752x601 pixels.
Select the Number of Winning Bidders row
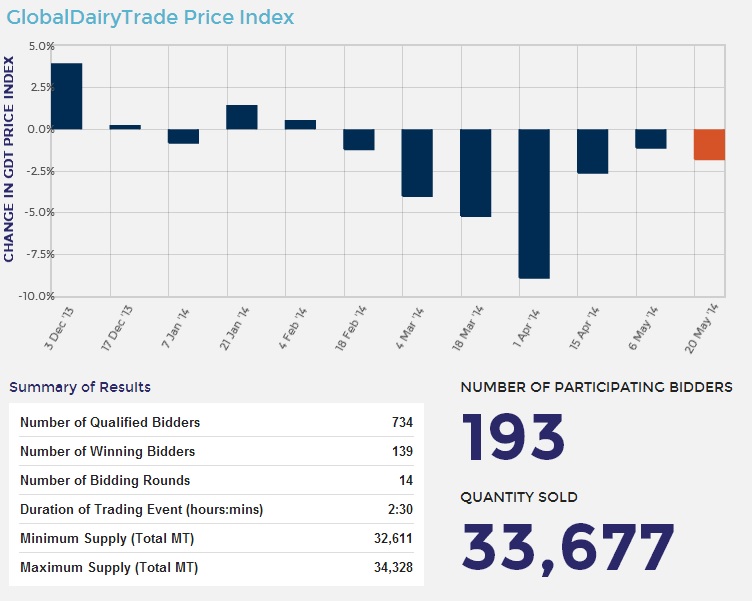pos(216,451)
